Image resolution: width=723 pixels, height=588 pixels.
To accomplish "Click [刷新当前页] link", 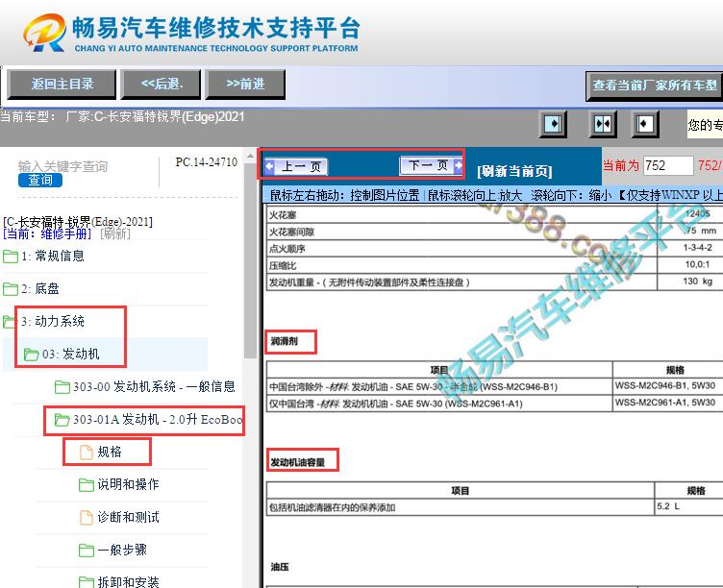I will [x=514, y=171].
